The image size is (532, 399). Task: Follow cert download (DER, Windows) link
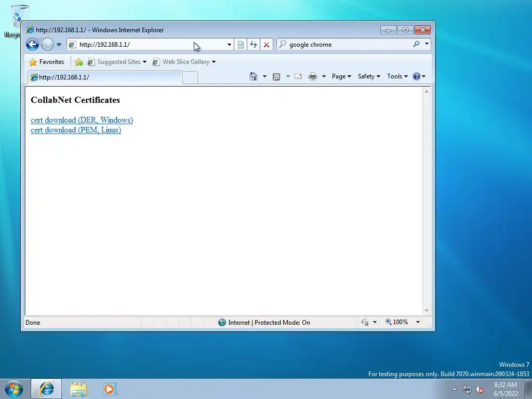(82, 120)
